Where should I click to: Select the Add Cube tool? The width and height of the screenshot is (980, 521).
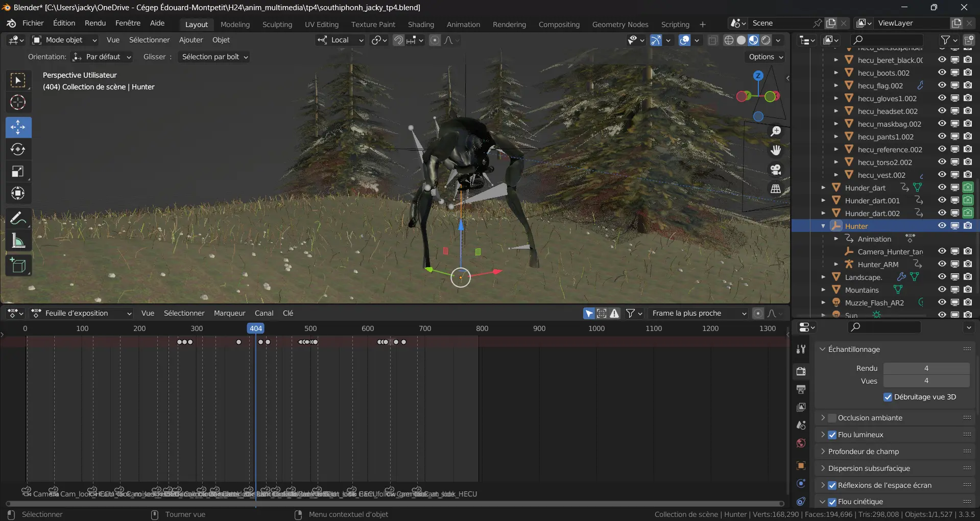[18, 266]
